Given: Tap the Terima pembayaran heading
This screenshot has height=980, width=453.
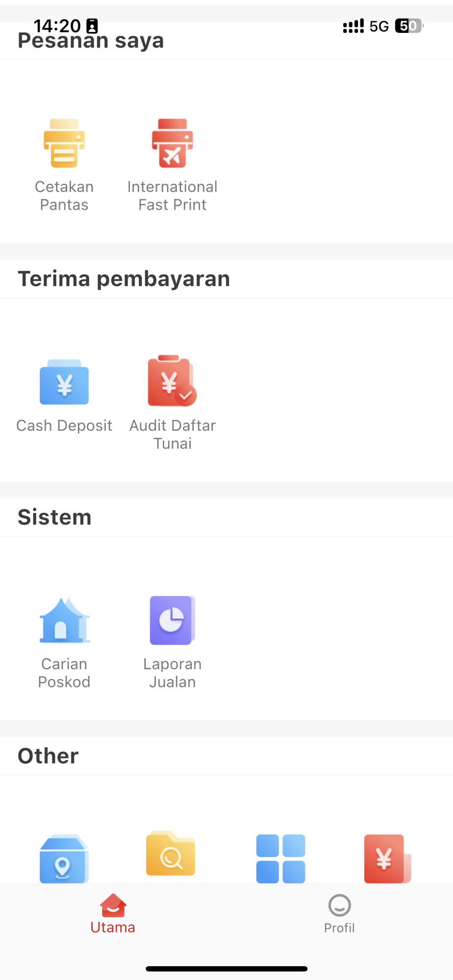Looking at the screenshot, I should (124, 279).
